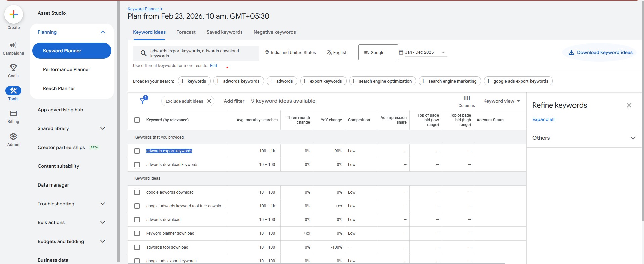Open Campaigns from the left rail
Screen dimensions: 644x264
13,45
